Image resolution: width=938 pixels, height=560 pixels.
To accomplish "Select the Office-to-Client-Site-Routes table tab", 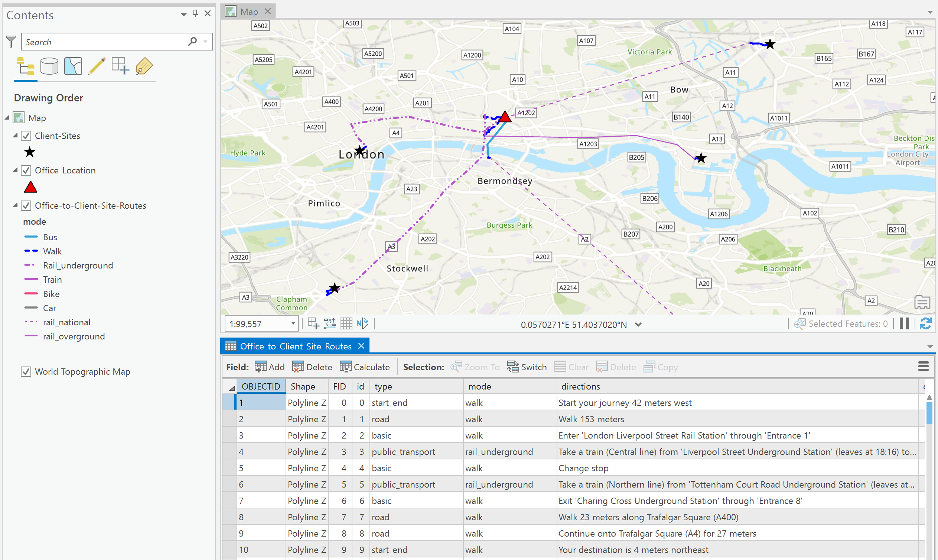I will (x=295, y=346).
